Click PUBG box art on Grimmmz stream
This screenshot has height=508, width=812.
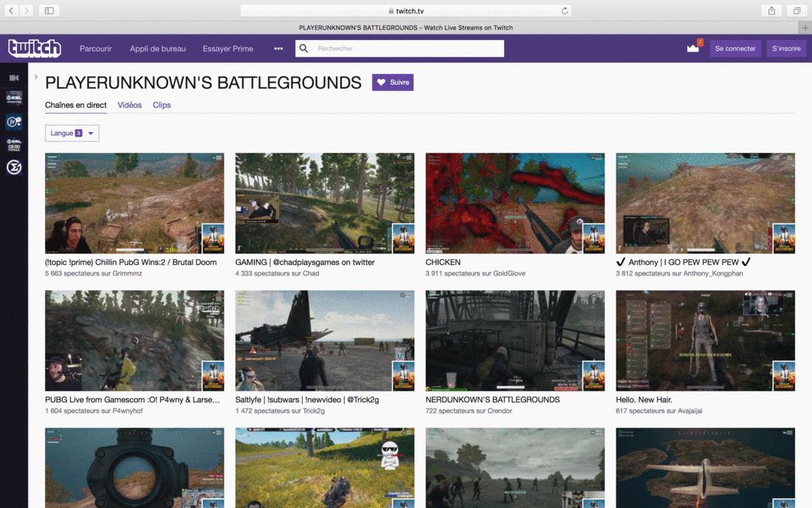[213, 238]
